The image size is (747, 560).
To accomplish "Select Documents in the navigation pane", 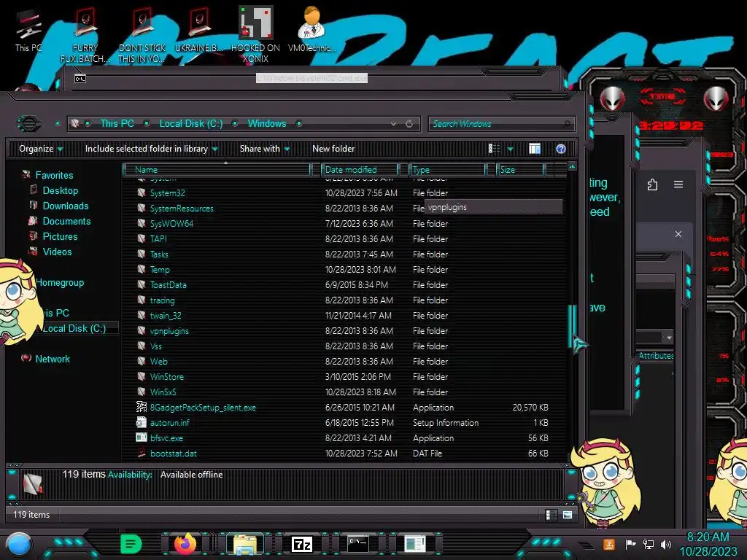I will [66, 221].
